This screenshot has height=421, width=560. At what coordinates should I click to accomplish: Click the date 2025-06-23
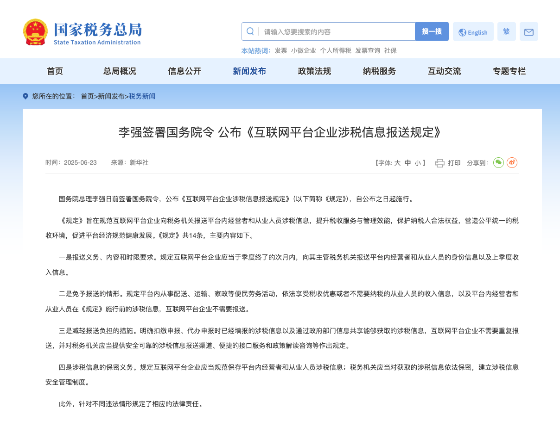pos(80,162)
